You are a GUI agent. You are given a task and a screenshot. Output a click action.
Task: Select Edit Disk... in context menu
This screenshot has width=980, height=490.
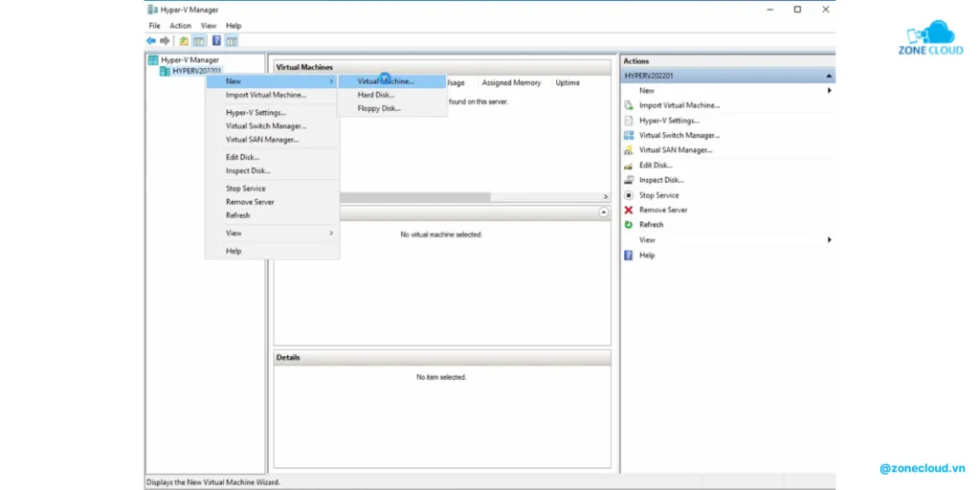[x=273, y=157]
